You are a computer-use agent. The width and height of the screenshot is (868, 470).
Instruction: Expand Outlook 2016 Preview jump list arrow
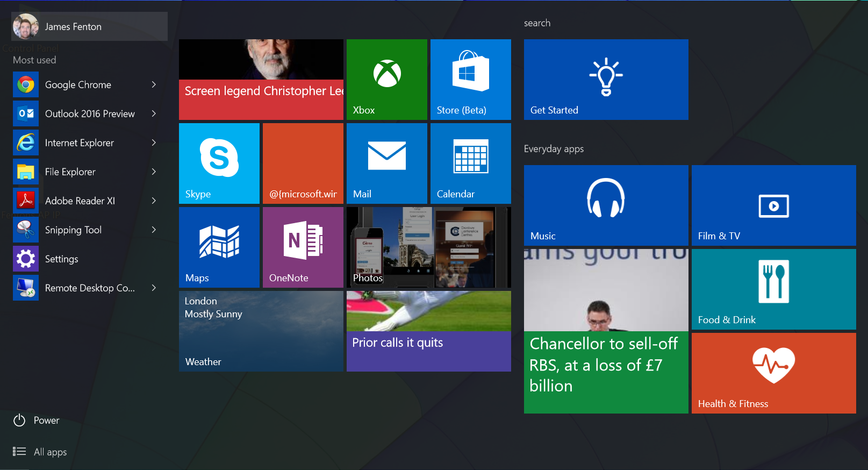tap(154, 113)
